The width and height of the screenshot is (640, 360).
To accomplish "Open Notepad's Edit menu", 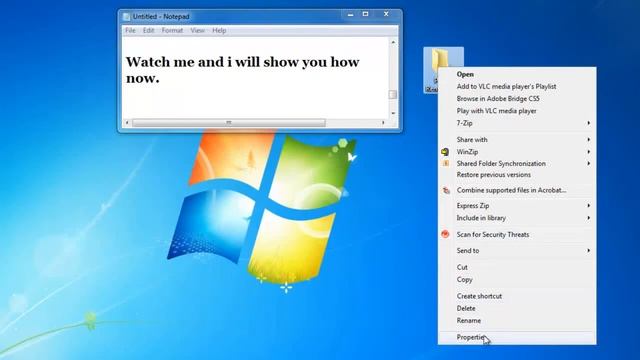I will [x=149, y=31].
